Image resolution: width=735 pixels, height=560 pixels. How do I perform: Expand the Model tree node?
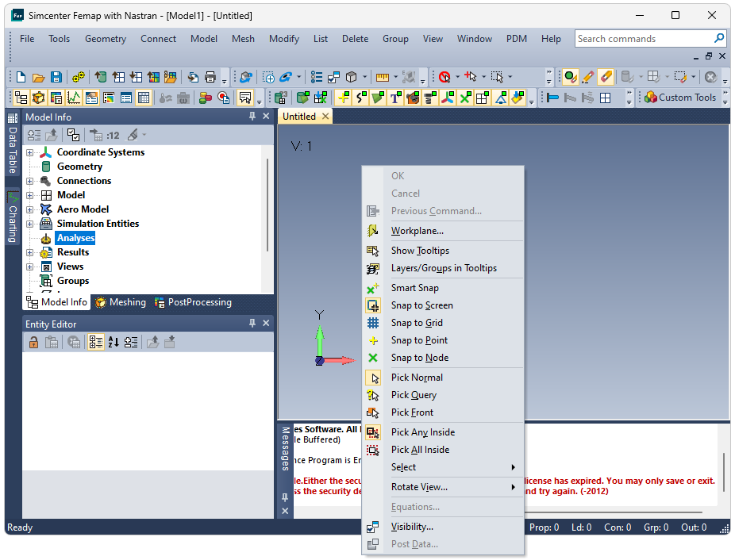(x=29, y=195)
